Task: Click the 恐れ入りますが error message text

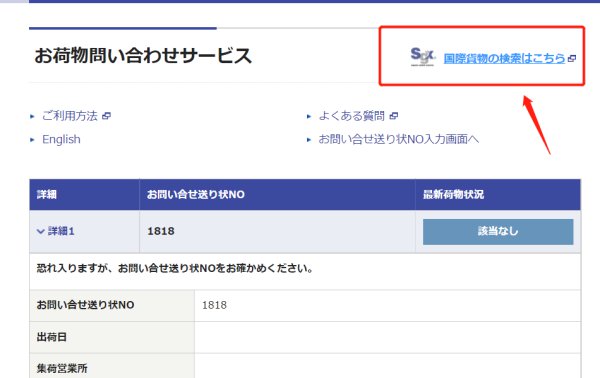Action: 175,268
